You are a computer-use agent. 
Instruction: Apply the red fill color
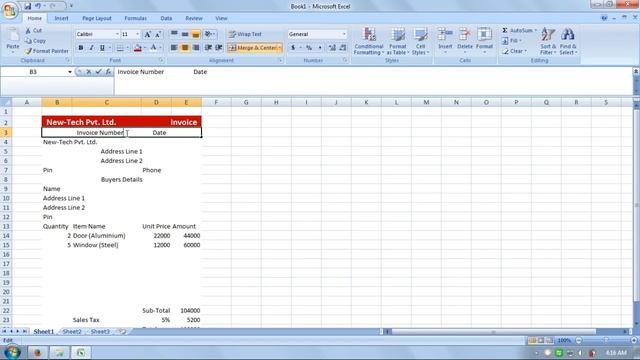tap(138, 48)
